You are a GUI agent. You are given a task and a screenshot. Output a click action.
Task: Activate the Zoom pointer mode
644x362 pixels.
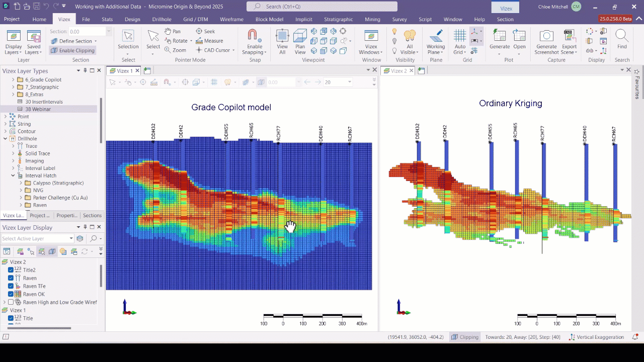175,50
